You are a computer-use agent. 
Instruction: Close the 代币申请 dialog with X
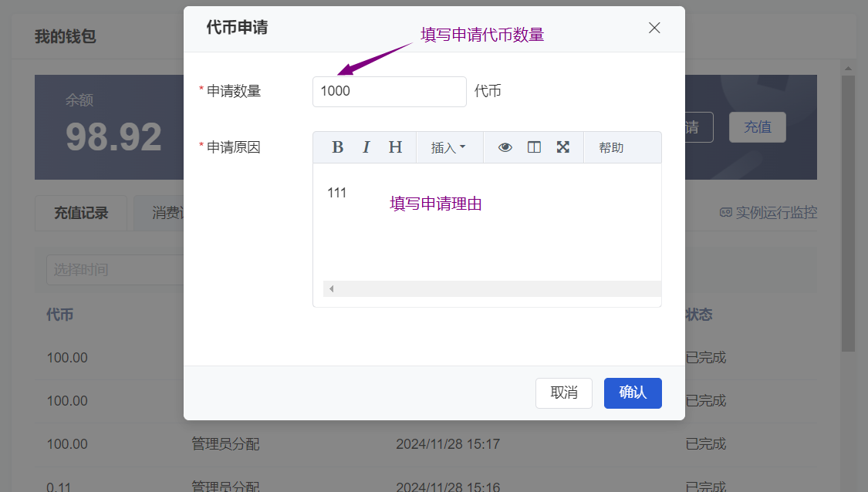(x=654, y=28)
